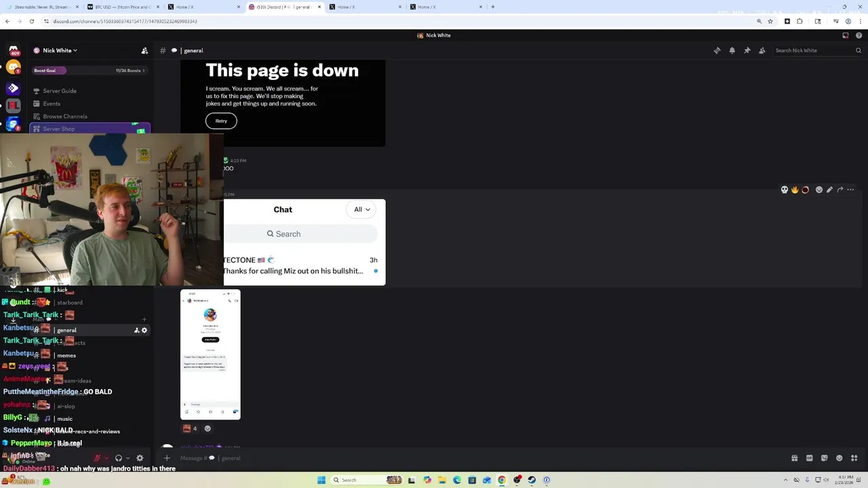Click the gift icon in message bar

pos(795,458)
